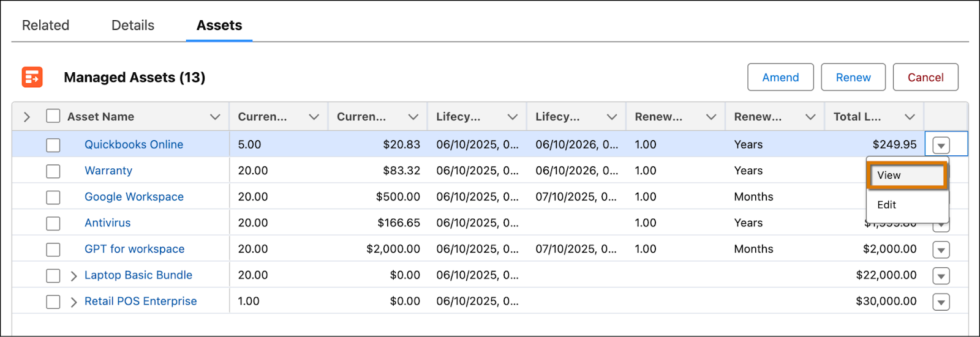This screenshot has width=980, height=337.
Task: Expand all rows chevron in table header
Action: click(x=27, y=117)
